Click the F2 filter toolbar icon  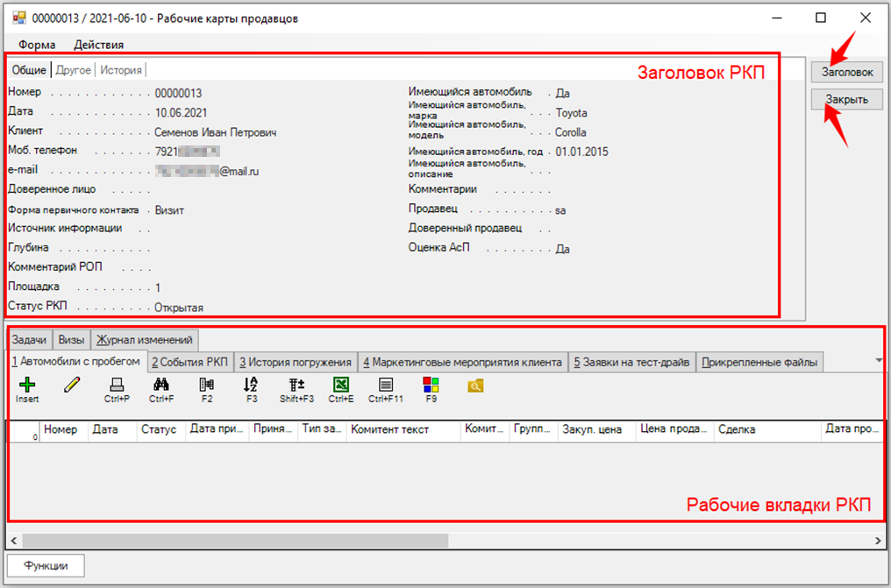pyautogui.click(x=207, y=385)
